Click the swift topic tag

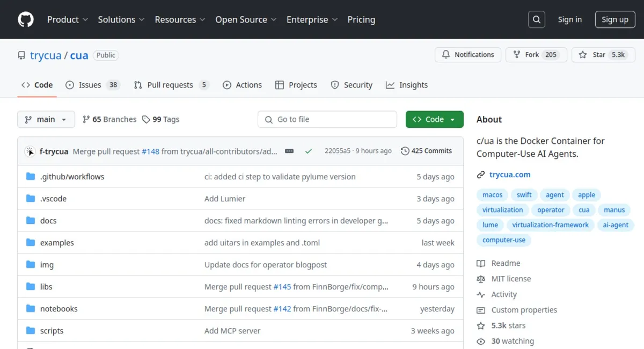(524, 195)
